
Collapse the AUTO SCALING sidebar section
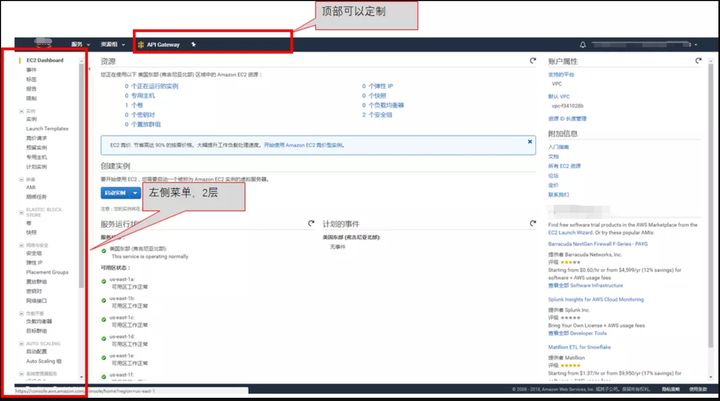click(22, 344)
